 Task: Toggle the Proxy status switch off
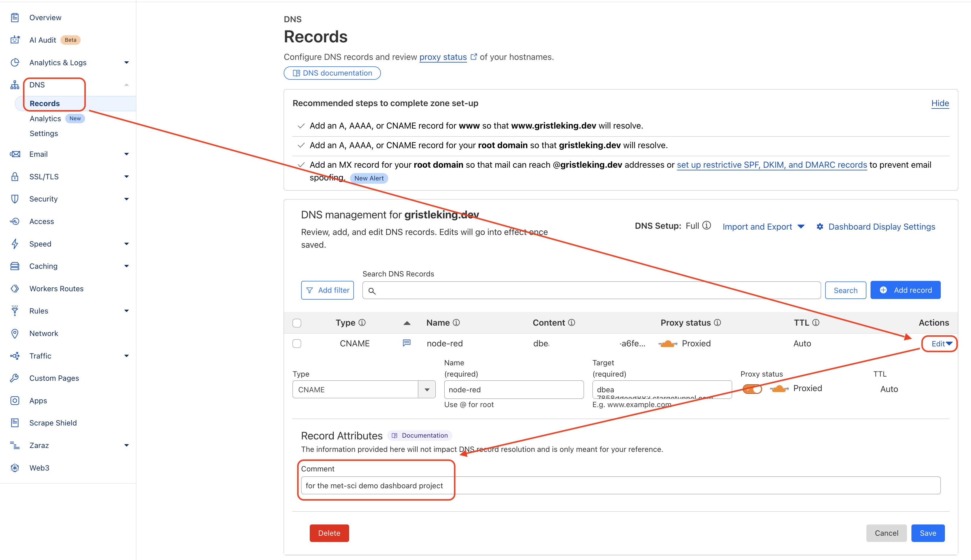click(x=752, y=389)
